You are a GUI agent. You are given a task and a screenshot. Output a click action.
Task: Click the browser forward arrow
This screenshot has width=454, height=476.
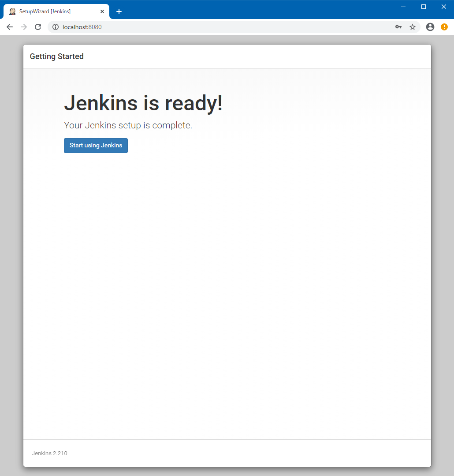pyautogui.click(x=24, y=27)
